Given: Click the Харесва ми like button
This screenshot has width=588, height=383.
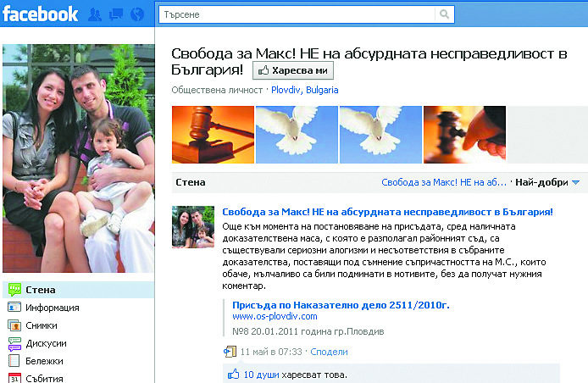Looking at the screenshot, I should [293, 70].
